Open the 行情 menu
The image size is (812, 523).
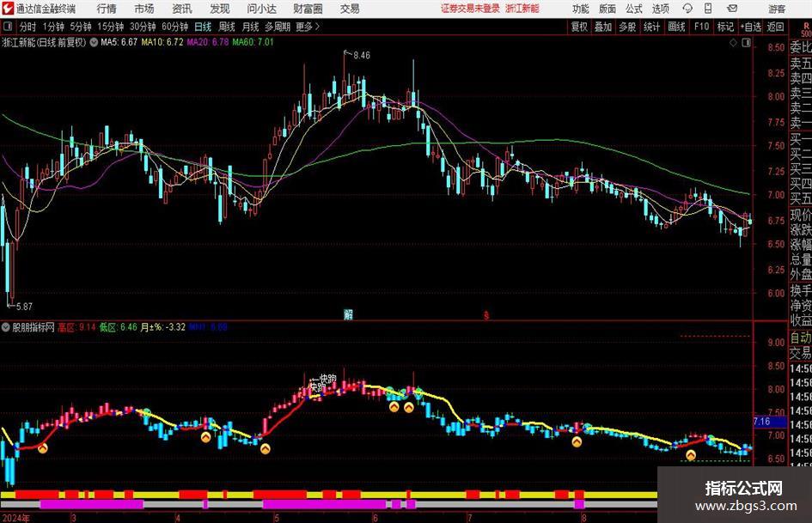[x=107, y=9]
